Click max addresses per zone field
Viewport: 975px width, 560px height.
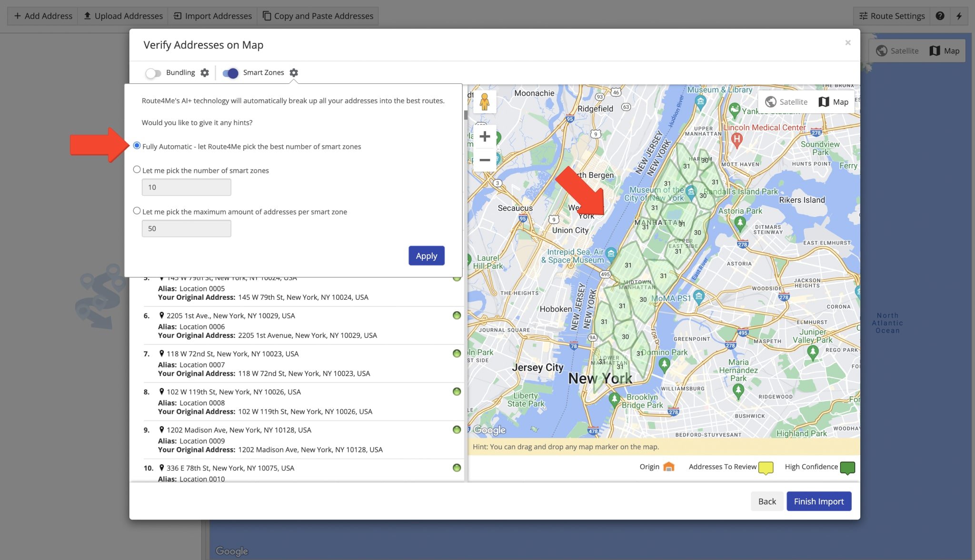[186, 228]
